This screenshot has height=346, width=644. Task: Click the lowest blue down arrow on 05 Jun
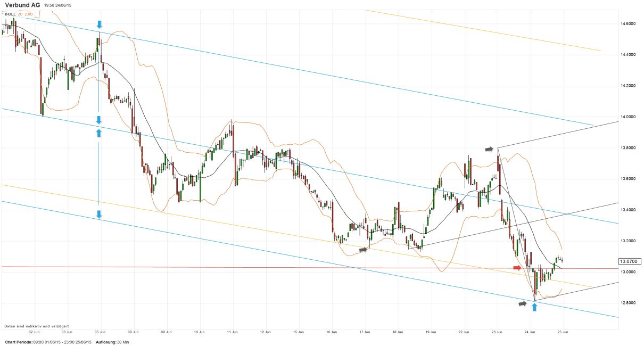tap(99, 214)
